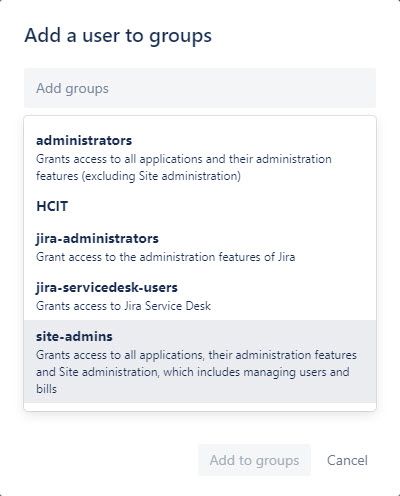
Task: Focus the Add groups search field
Action: tap(200, 88)
